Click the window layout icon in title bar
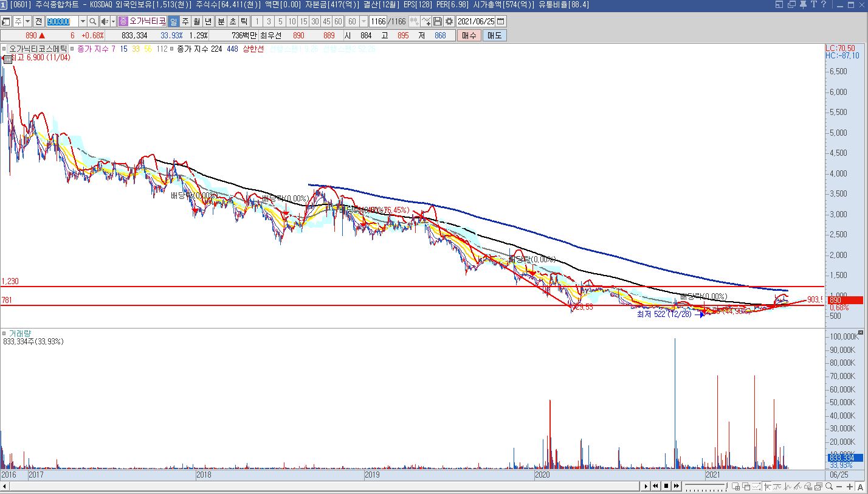Screen dimensions: 868x494 coord(779,4)
